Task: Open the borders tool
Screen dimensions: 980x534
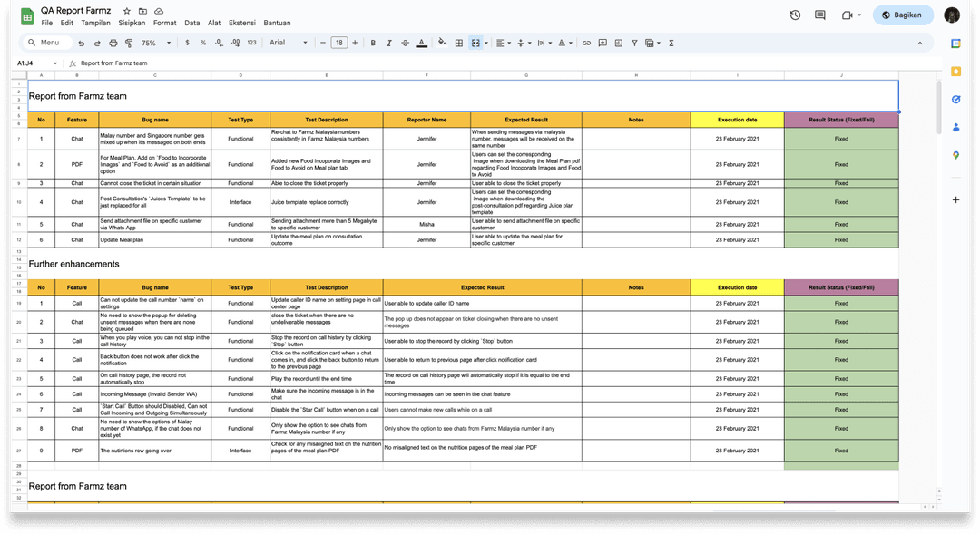Action: [459, 44]
